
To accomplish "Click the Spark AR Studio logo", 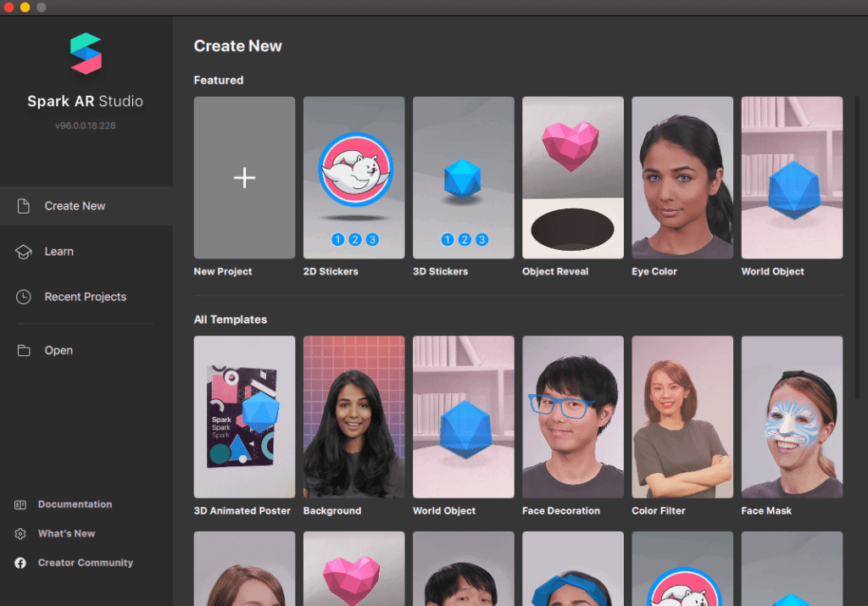I will point(86,53).
